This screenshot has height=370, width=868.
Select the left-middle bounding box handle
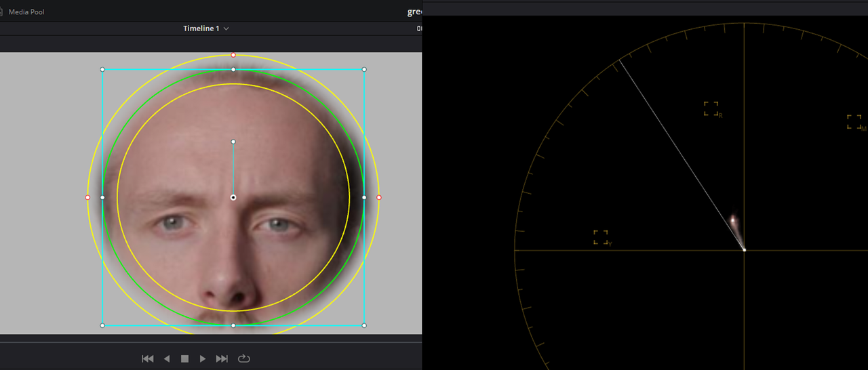pyautogui.click(x=102, y=197)
